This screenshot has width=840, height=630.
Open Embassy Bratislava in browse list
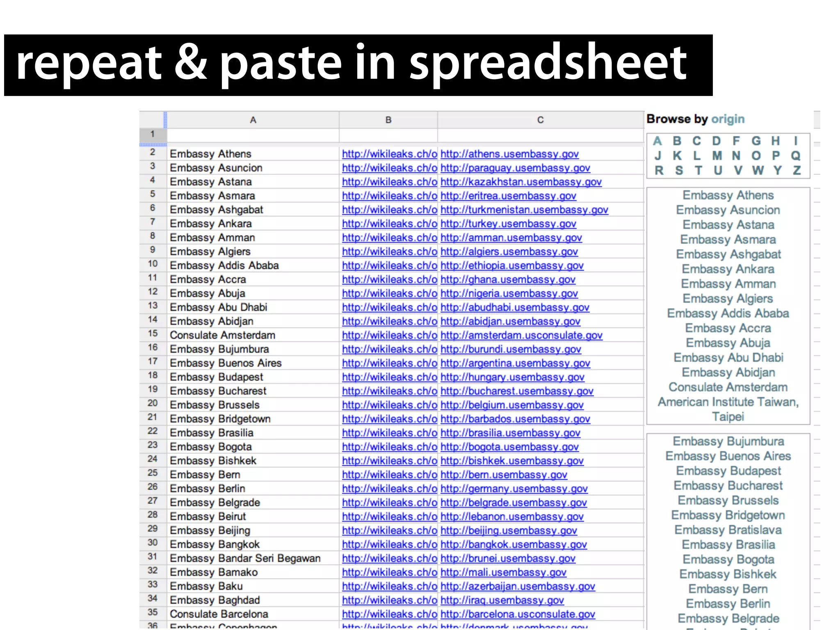coord(728,530)
